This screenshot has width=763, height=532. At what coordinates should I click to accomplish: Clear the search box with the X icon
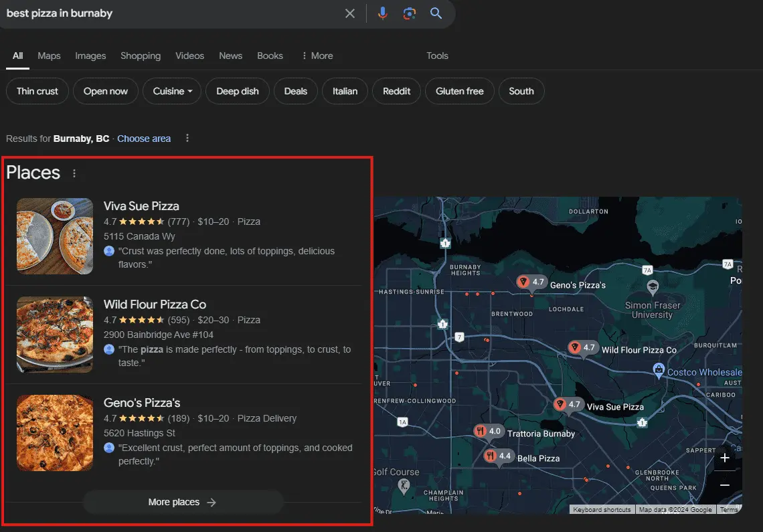pyautogui.click(x=350, y=13)
